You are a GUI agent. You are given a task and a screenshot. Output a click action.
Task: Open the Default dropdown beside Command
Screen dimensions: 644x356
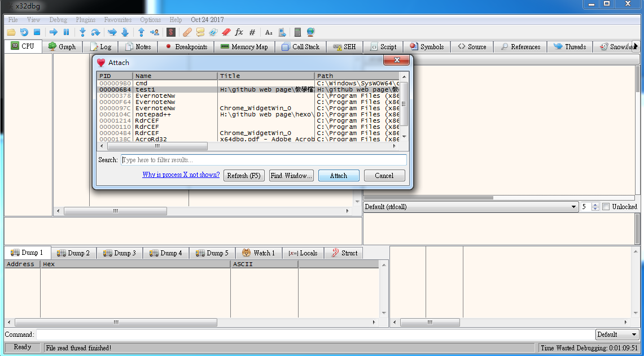click(x=617, y=334)
